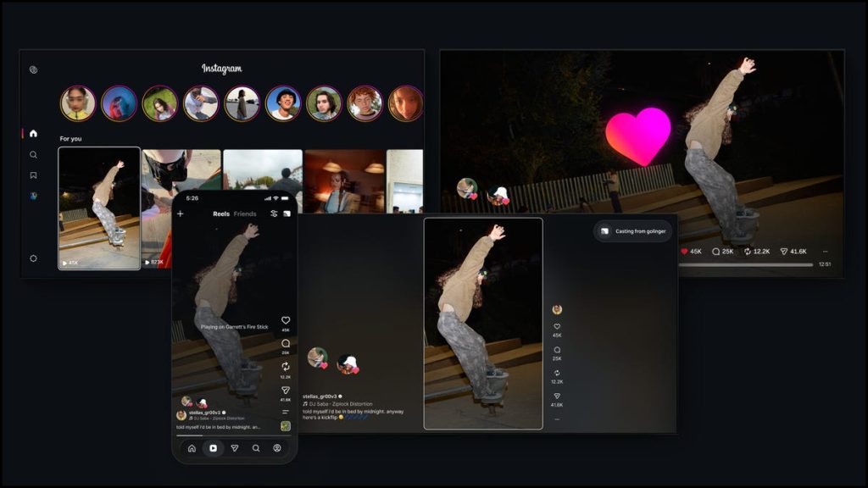Tap Home in the phone bottom bar
Screen dimensions: 868x488
click(192, 448)
